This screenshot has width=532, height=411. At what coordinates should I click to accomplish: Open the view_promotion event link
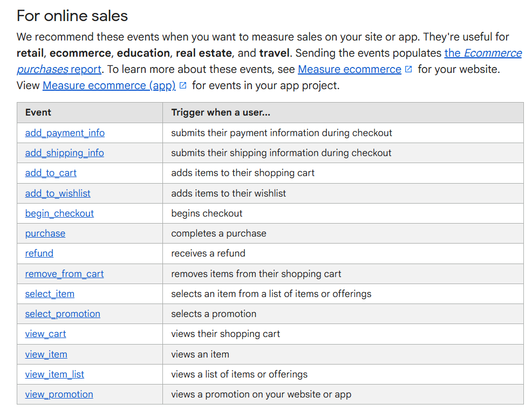click(59, 394)
